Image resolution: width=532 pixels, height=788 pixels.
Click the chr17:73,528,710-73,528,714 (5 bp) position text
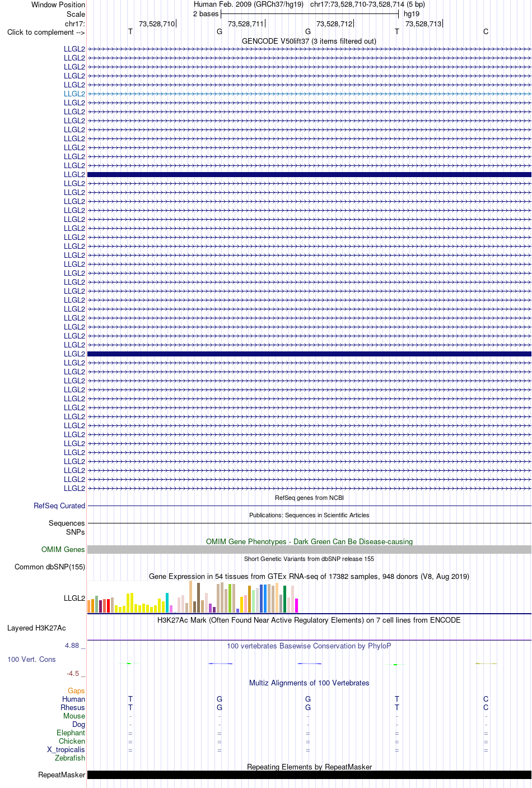pos(367,4)
